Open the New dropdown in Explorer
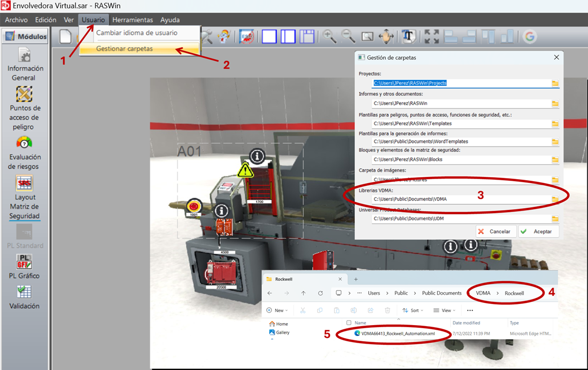 tap(277, 310)
